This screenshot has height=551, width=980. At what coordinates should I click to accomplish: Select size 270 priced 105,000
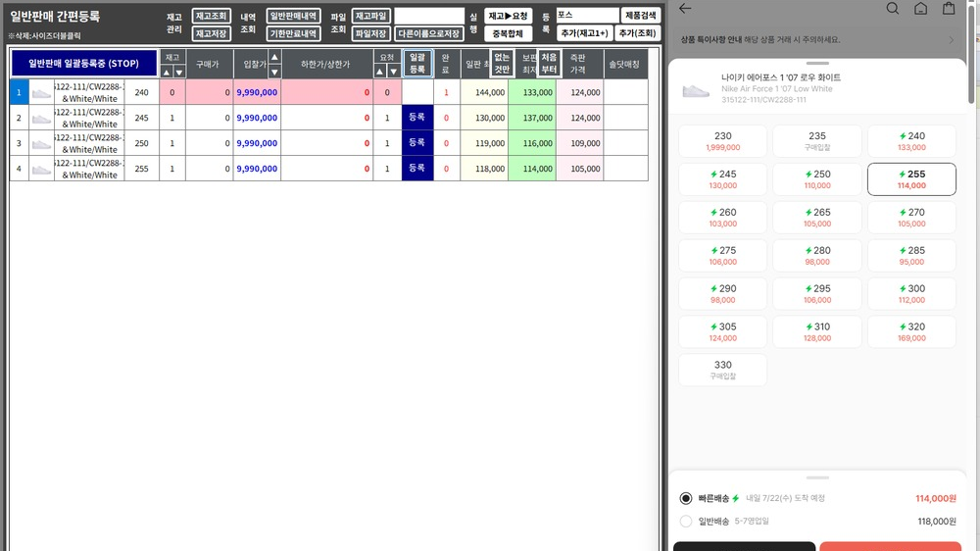(x=911, y=218)
